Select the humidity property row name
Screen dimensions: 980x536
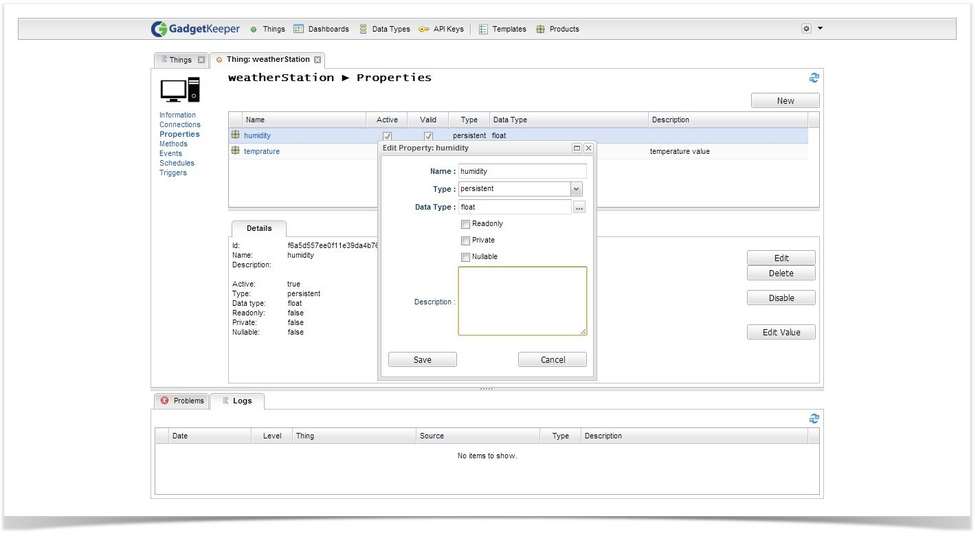(x=257, y=136)
